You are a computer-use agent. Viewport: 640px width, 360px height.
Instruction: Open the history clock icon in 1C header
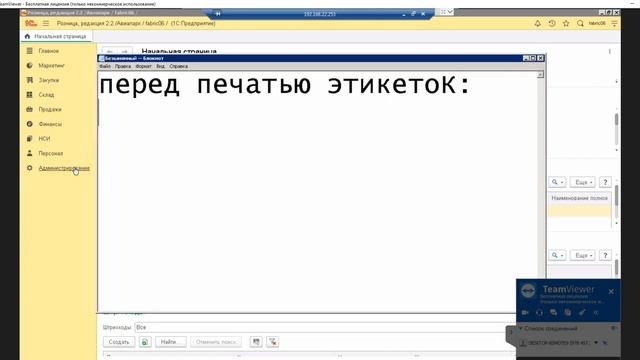tap(552, 24)
